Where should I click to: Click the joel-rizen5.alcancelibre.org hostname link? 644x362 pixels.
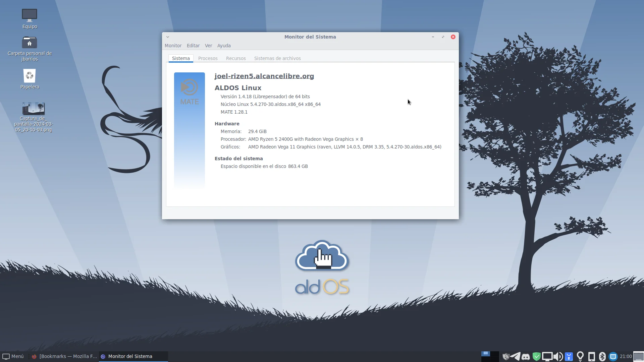pyautogui.click(x=264, y=76)
